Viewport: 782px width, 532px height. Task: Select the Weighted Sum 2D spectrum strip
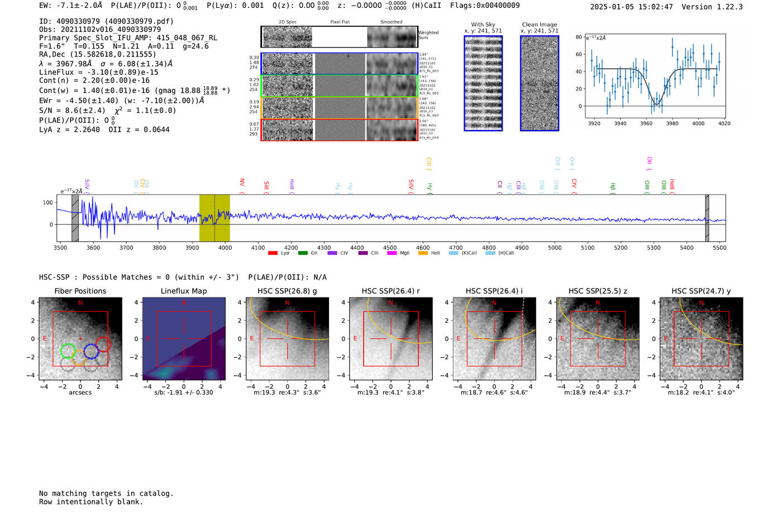340,37
